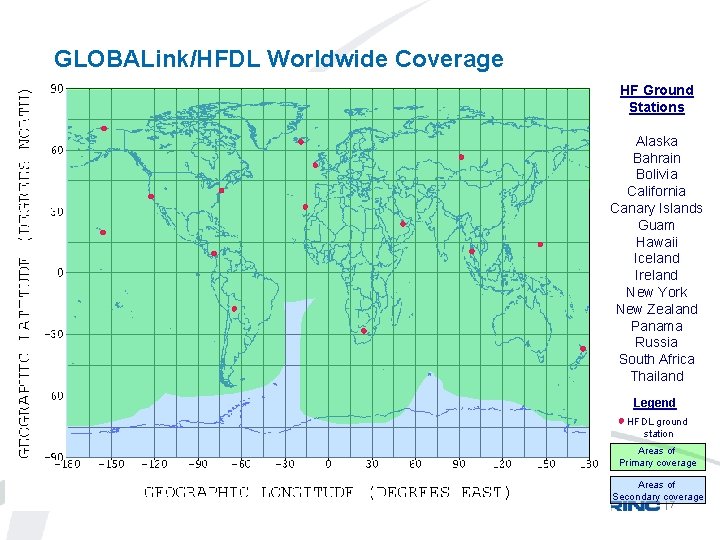Click Alaska in the station list
Screen dimensions: 720x540
coord(657,141)
